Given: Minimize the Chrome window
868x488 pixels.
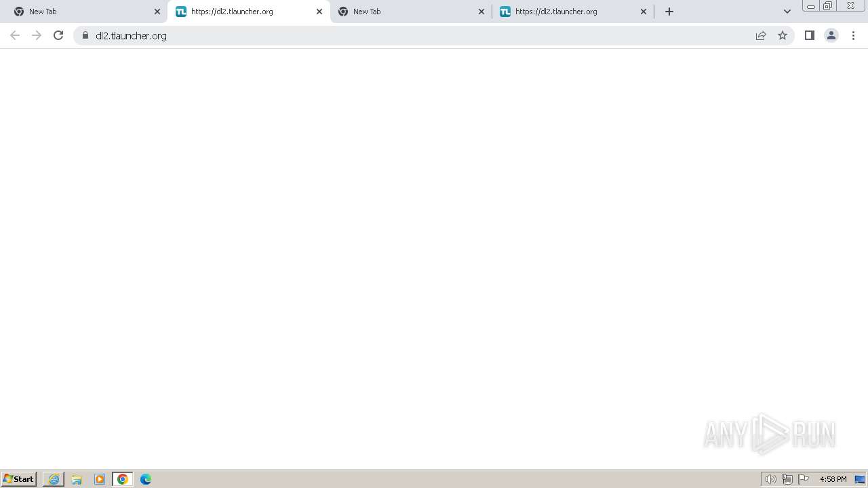Looking at the screenshot, I should coord(810,6).
